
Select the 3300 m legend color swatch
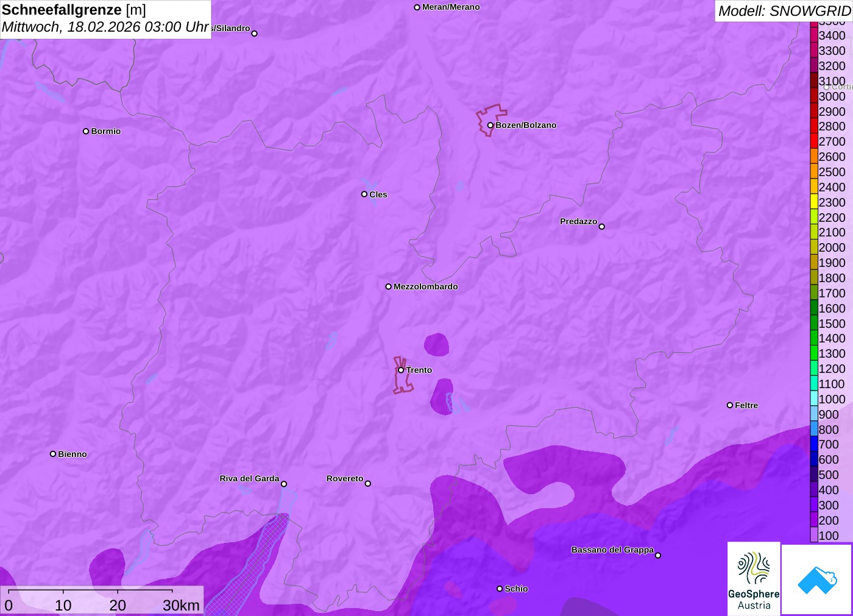coord(814,51)
